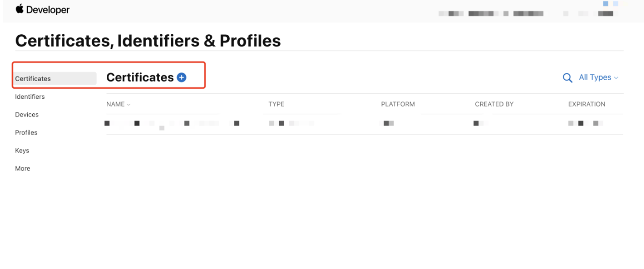Sort by the NAME column chevron

128,105
